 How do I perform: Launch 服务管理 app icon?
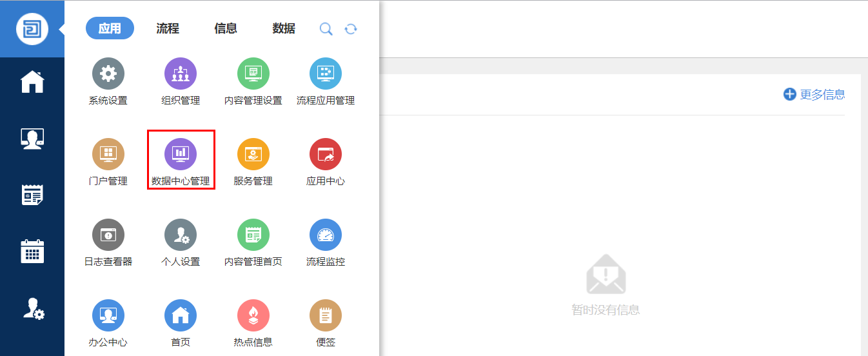tap(253, 155)
